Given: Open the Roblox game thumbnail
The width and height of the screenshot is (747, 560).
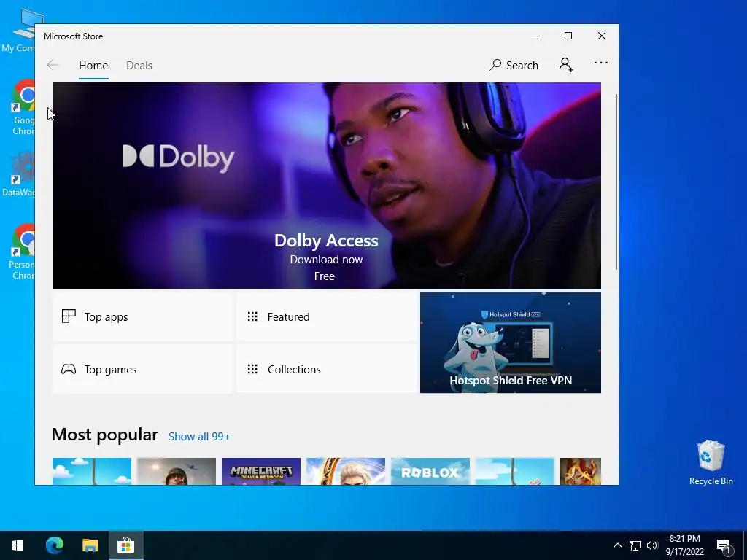Looking at the screenshot, I should (x=430, y=472).
